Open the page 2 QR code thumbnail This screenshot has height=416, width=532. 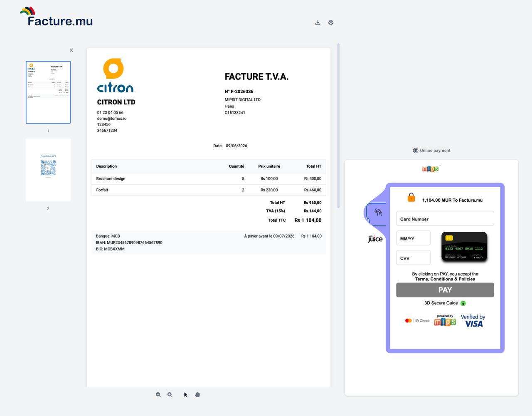click(x=48, y=170)
